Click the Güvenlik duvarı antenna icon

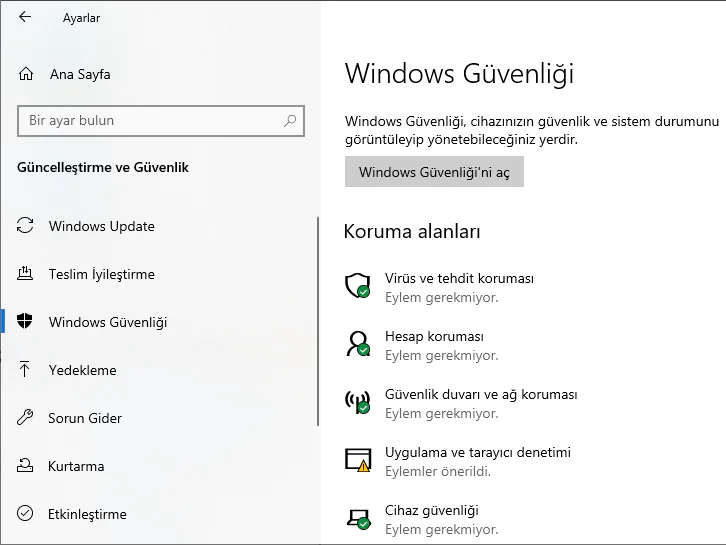pos(357,401)
